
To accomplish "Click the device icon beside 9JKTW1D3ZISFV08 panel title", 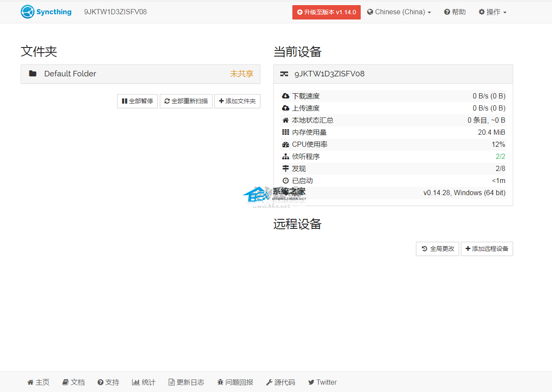I will point(284,74).
